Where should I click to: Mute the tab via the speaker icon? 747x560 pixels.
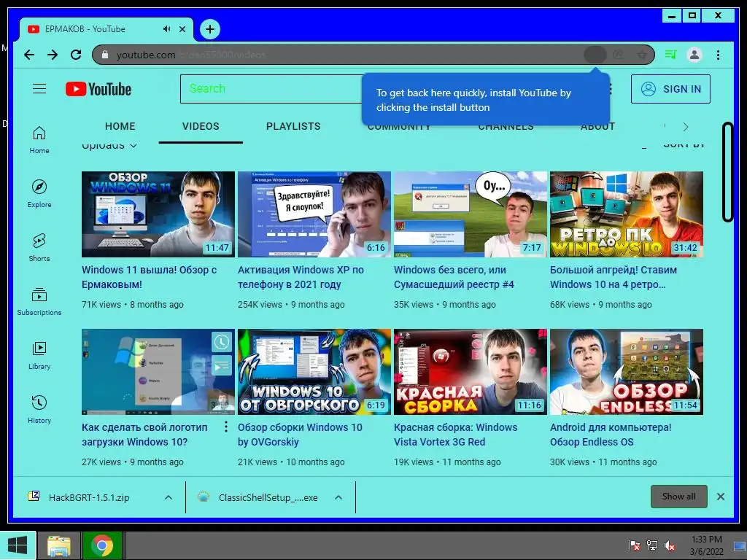click(x=166, y=29)
